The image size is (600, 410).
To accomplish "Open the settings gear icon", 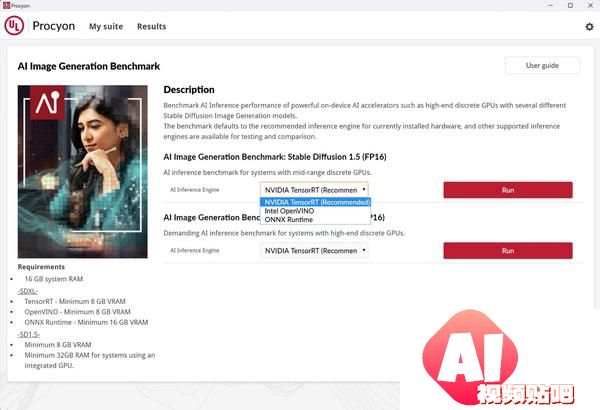I will 589,26.
